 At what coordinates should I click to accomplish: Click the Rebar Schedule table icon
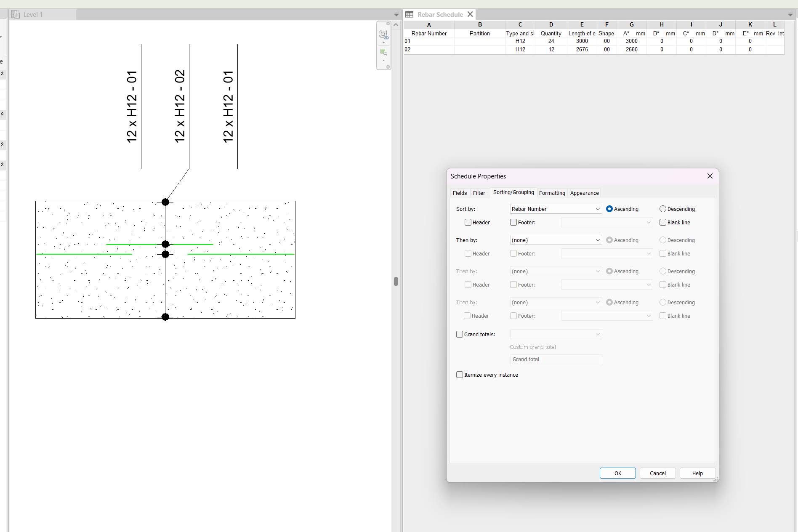pos(409,14)
